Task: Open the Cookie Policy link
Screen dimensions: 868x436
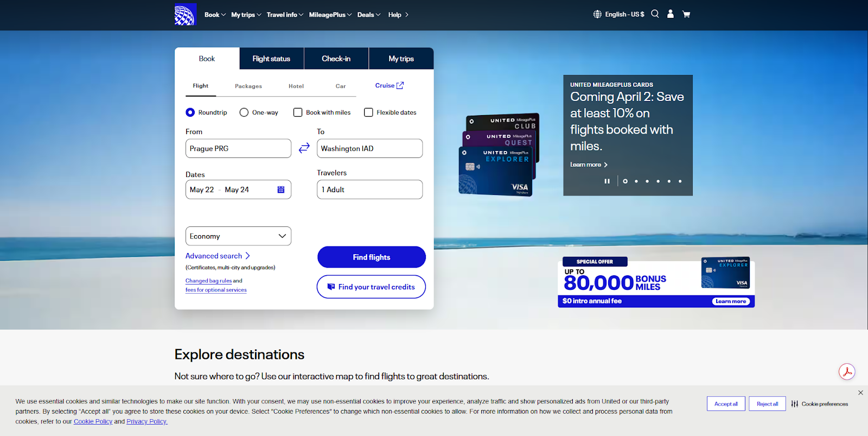Action: point(93,421)
